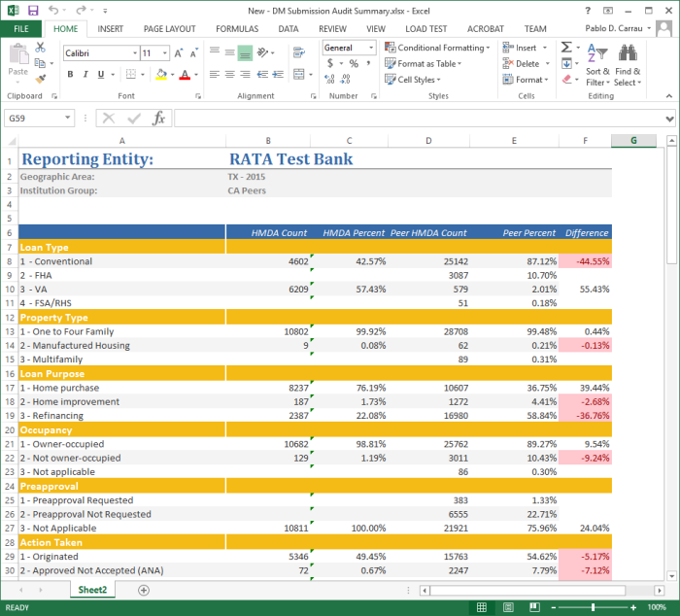This screenshot has height=616, width=680.
Task: Open the font size dropdown
Action: coord(165,53)
